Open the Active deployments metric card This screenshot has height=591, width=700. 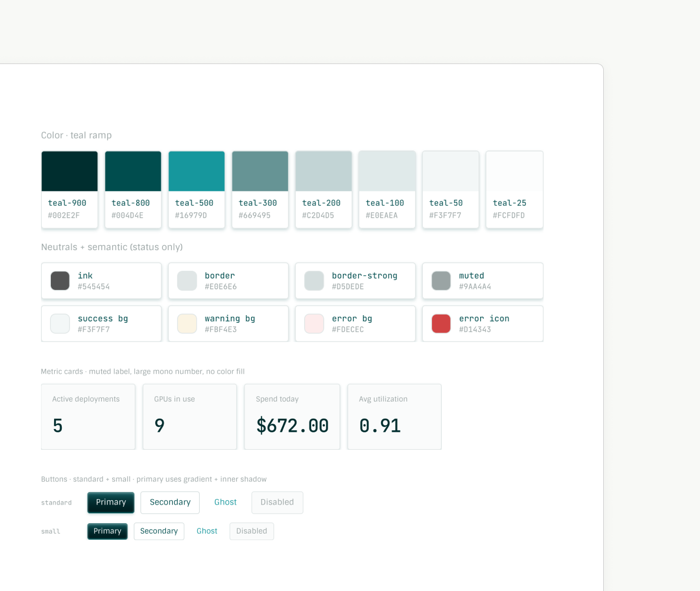[88, 417]
